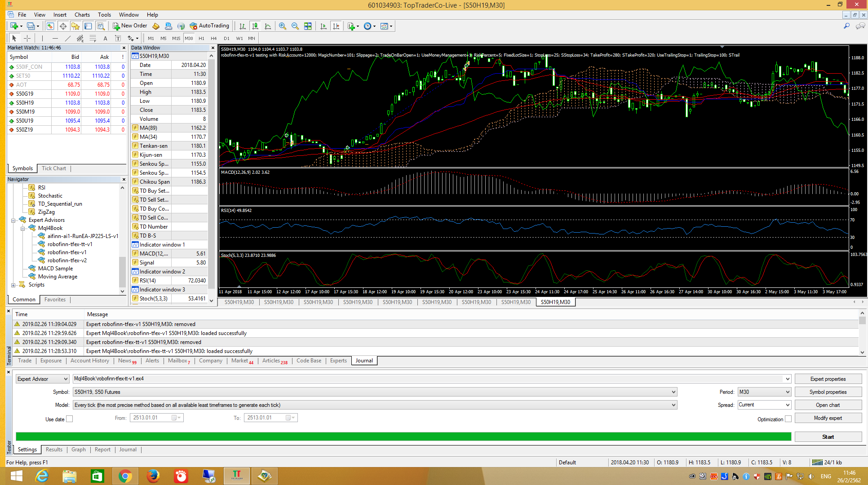Click the Start button in tester
The height and width of the screenshot is (485, 868).
click(828, 437)
